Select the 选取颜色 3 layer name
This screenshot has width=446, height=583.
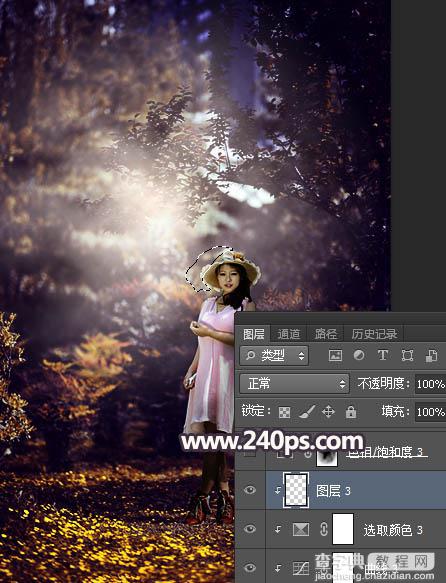pyautogui.click(x=393, y=530)
